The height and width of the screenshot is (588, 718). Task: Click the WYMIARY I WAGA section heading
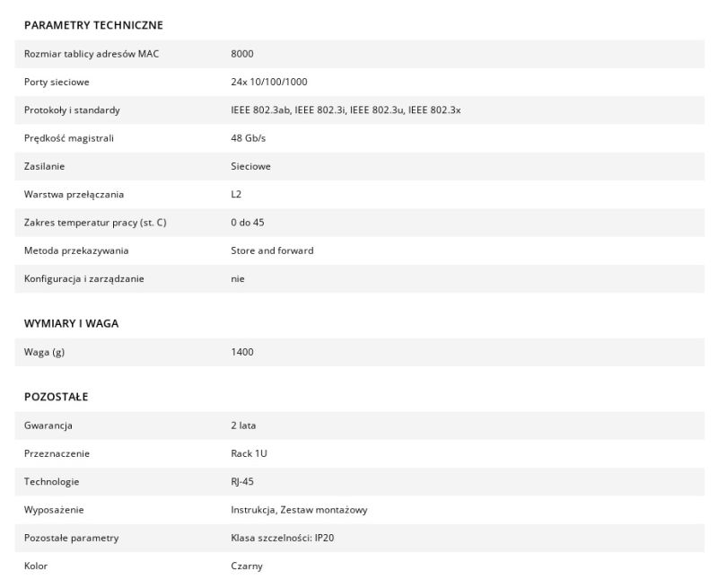(71, 324)
